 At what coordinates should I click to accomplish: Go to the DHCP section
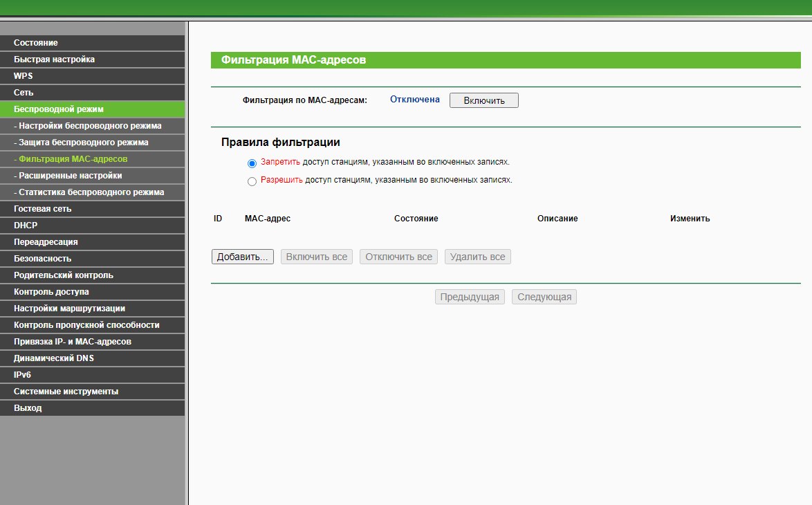coord(92,226)
